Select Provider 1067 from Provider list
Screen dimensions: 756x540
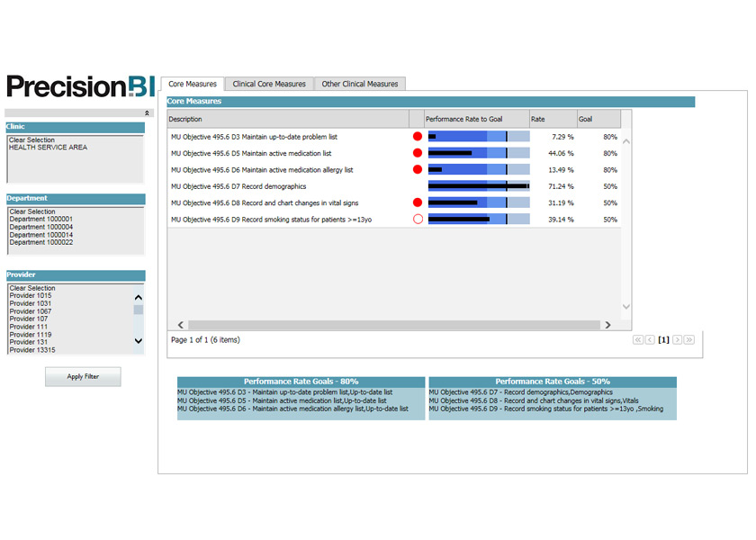(x=31, y=311)
